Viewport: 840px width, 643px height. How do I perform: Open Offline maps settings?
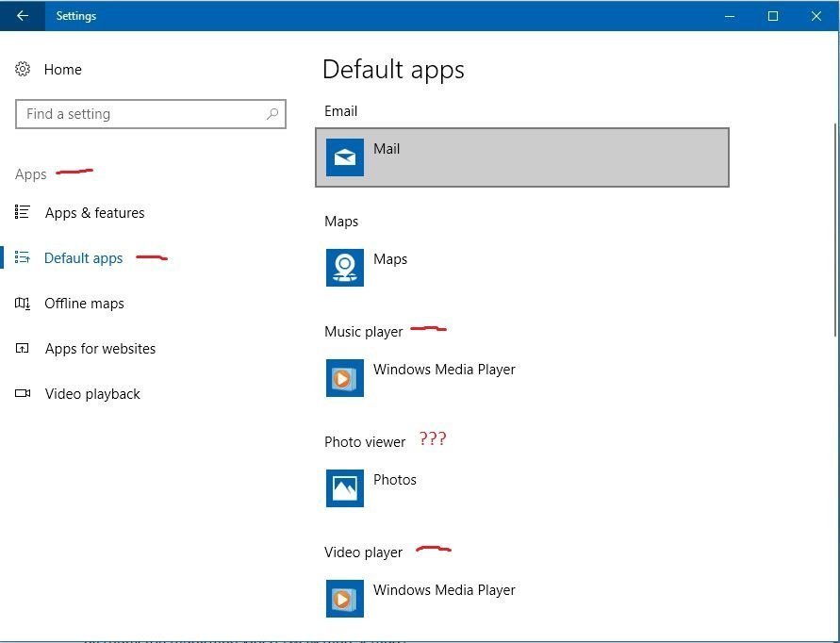(x=84, y=304)
